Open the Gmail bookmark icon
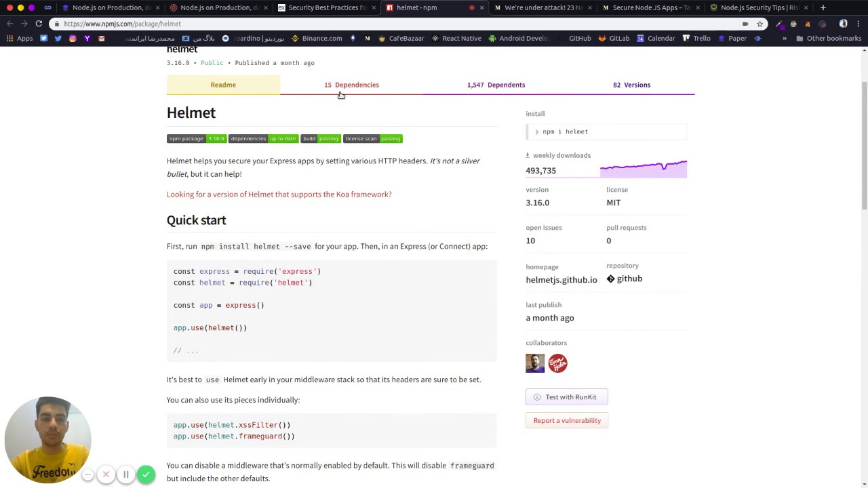This screenshot has height=488, width=868. (102, 39)
